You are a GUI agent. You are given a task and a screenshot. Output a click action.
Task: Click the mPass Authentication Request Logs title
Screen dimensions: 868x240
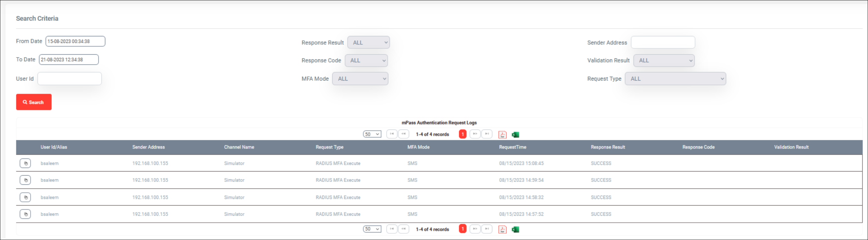pyautogui.click(x=439, y=123)
